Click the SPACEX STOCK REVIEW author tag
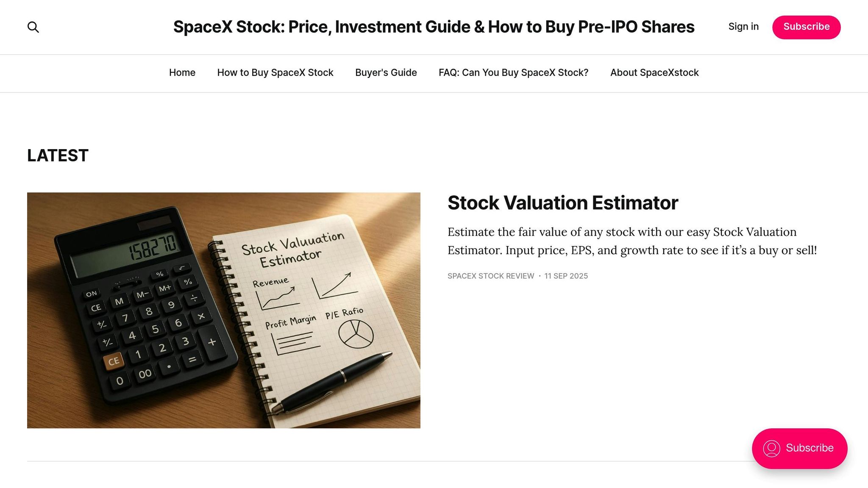This screenshot has height=488, width=868. tap(490, 276)
